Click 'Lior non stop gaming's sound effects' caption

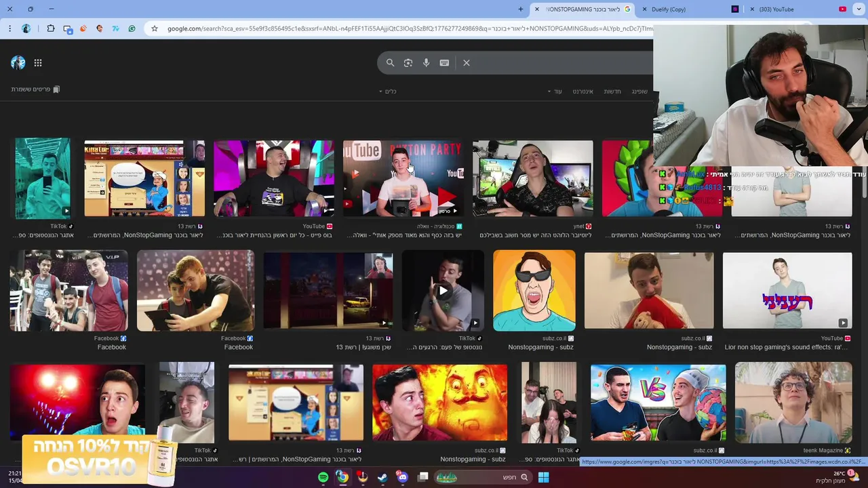[x=786, y=347]
